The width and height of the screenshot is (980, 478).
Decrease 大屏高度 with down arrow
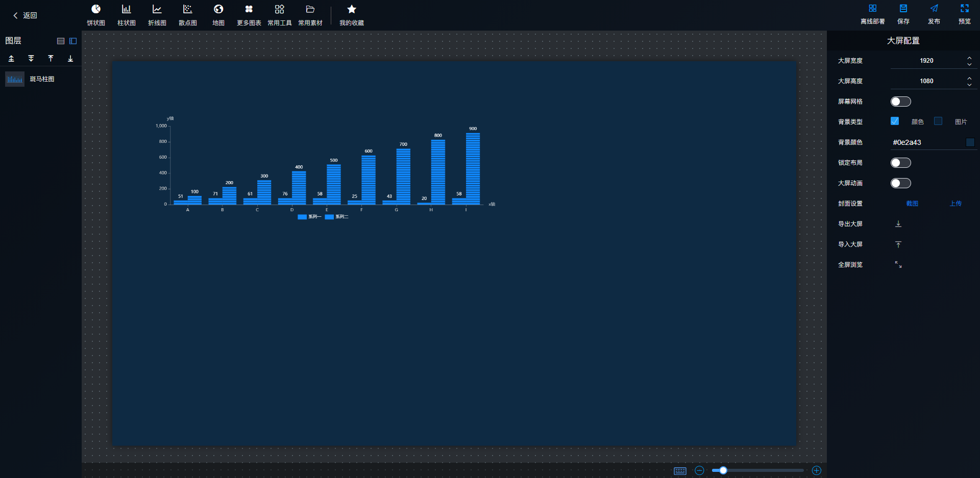point(969,85)
